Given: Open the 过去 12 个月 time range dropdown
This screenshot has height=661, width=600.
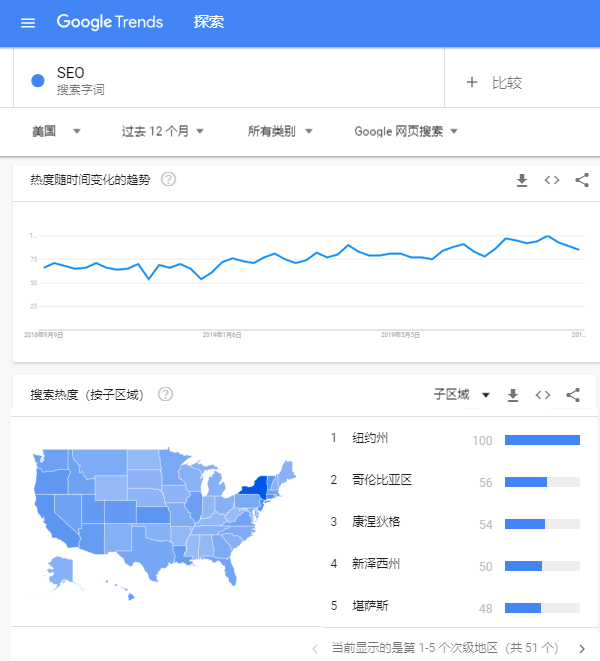Looking at the screenshot, I should click(163, 131).
